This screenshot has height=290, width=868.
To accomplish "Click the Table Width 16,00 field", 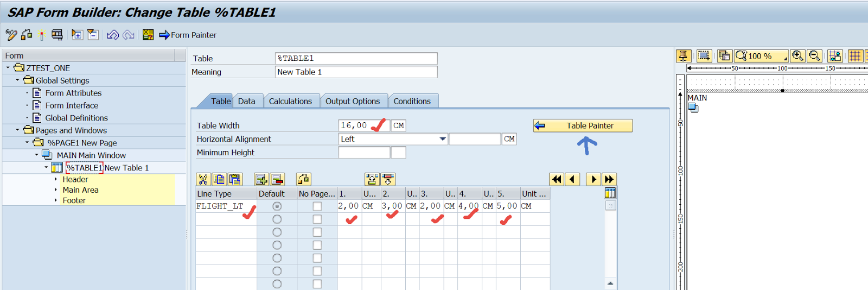I will point(363,125).
